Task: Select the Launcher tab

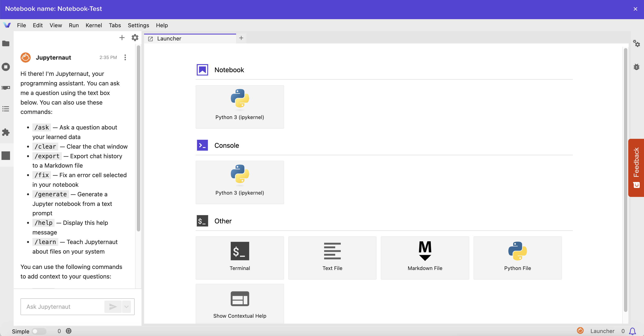Action: (x=190, y=39)
